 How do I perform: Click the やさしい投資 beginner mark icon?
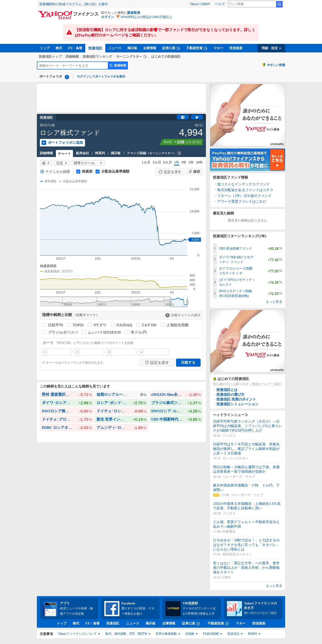264,65
